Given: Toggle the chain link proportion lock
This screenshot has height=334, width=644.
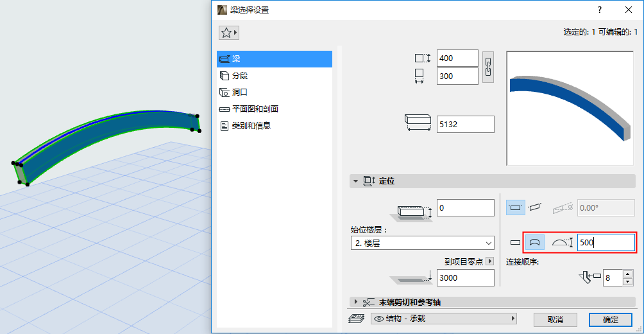Looking at the screenshot, I should click(488, 67).
